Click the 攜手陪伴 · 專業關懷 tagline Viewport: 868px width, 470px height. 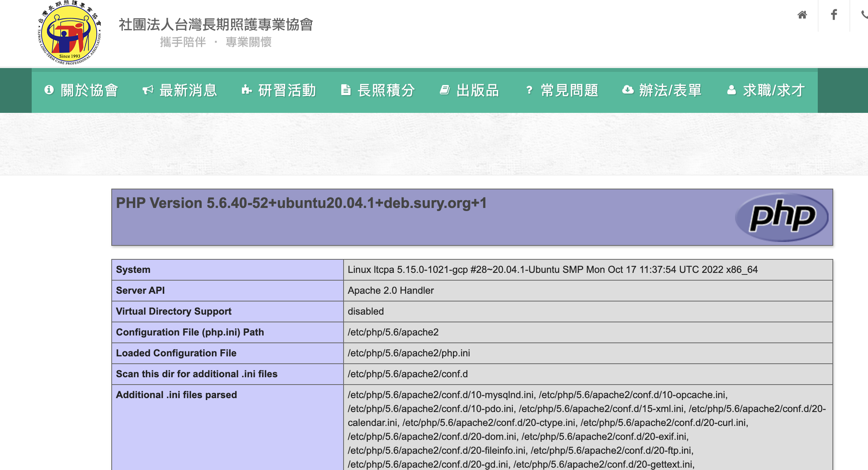pyautogui.click(x=216, y=42)
